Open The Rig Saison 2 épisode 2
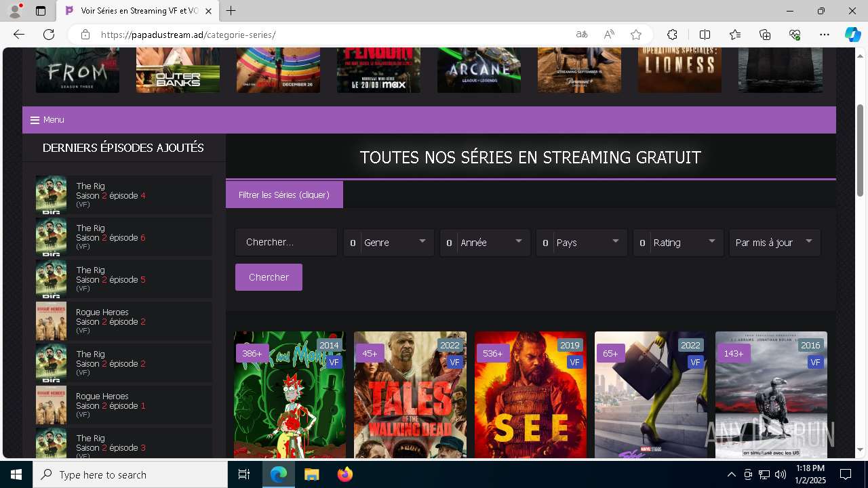 click(x=124, y=363)
